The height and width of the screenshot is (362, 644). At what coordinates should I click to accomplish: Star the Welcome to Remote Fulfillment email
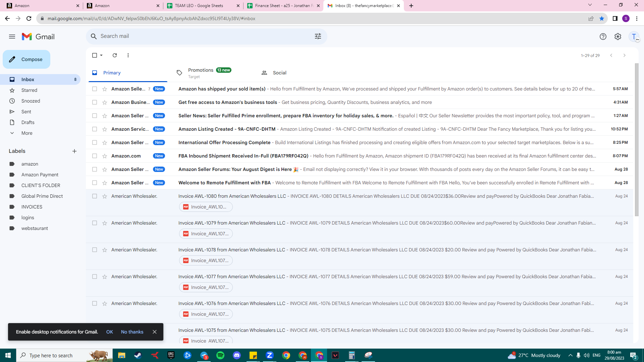coord(105,183)
